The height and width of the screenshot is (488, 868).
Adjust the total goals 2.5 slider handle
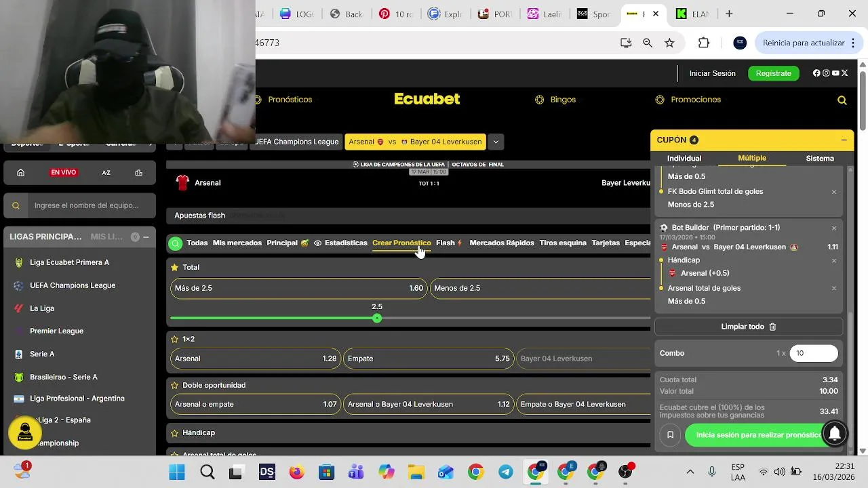tap(377, 319)
